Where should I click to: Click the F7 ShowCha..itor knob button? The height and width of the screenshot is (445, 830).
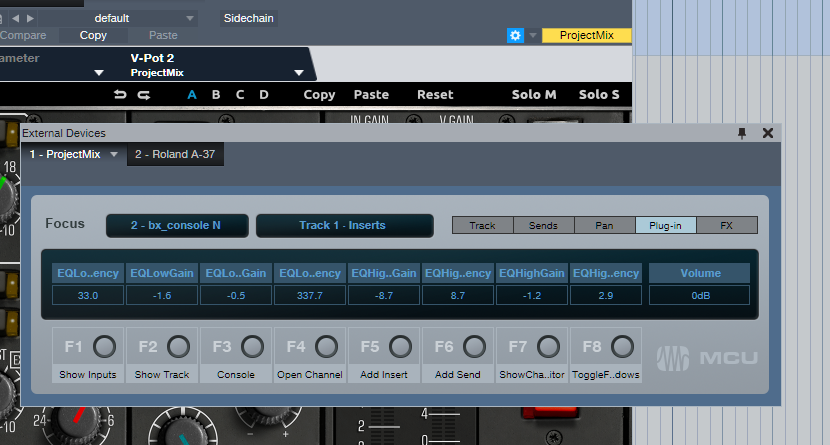(x=548, y=347)
